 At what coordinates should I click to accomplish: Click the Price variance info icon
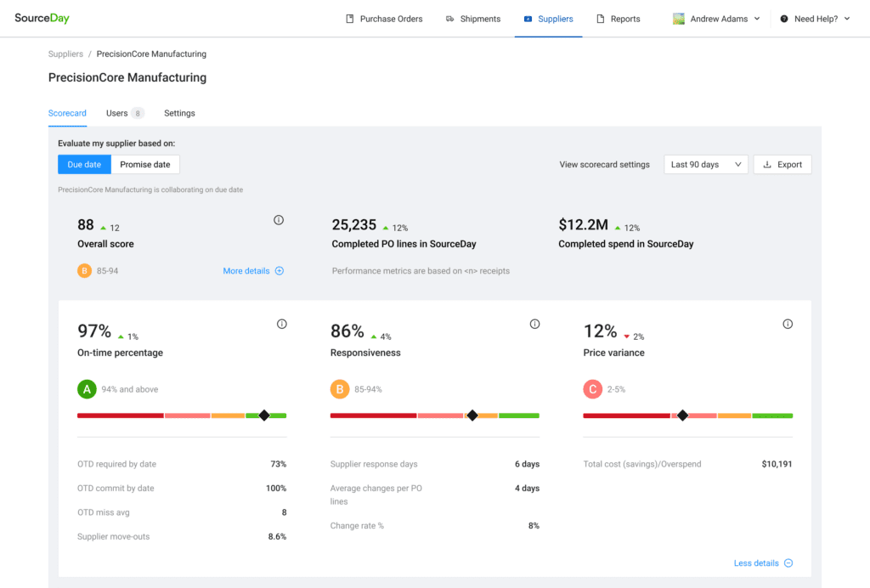pyautogui.click(x=788, y=324)
